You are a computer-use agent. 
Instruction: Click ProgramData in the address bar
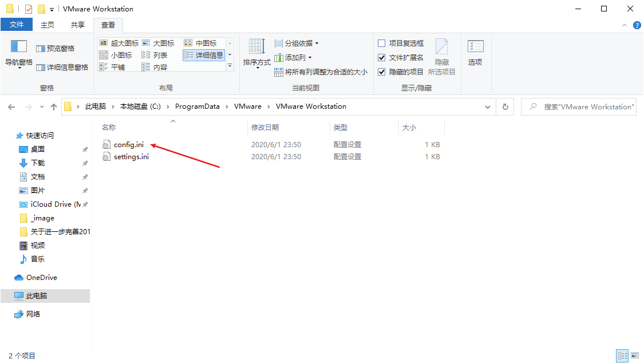coord(197,106)
